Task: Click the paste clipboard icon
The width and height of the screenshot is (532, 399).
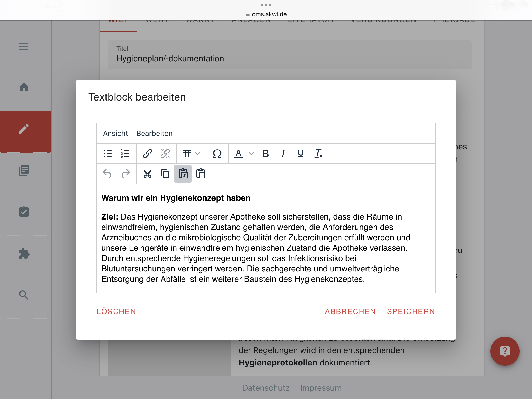Action: pos(201,174)
